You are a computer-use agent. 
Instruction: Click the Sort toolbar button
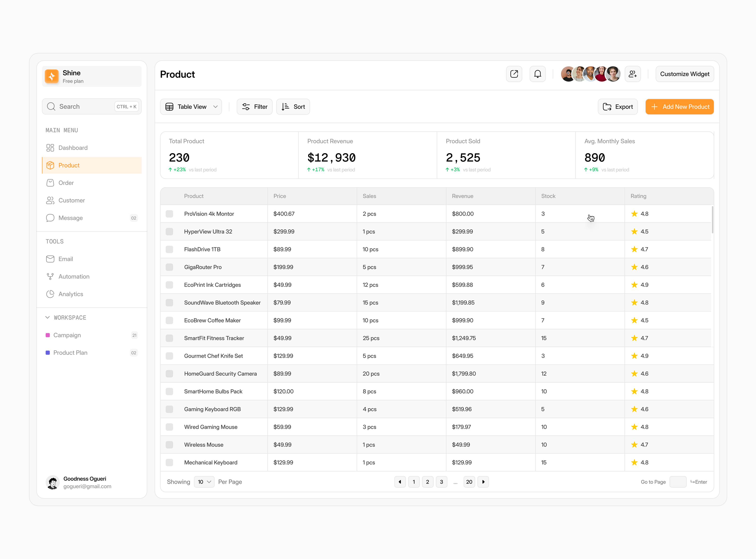tap(293, 107)
